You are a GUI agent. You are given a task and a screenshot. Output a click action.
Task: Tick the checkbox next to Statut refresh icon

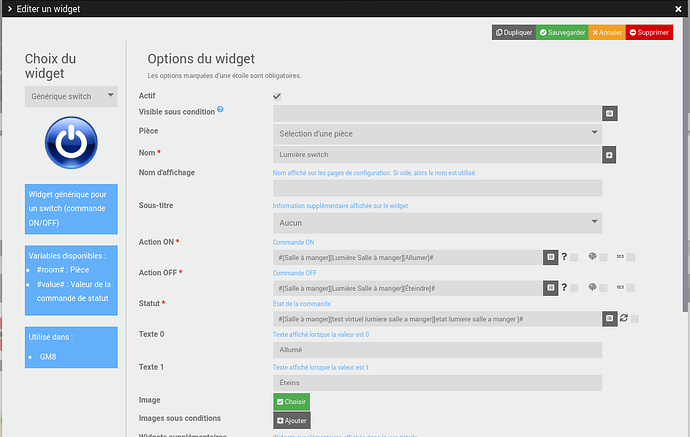[x=635, y=319]
